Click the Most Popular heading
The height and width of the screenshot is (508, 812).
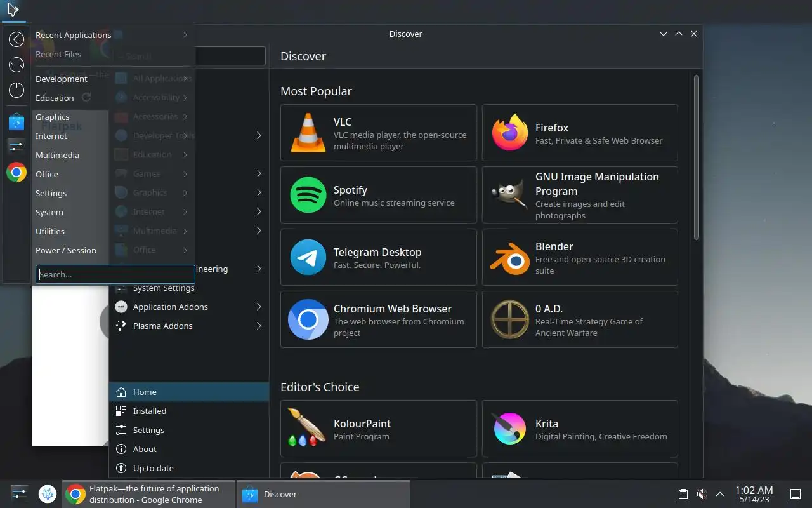[316, 91]
